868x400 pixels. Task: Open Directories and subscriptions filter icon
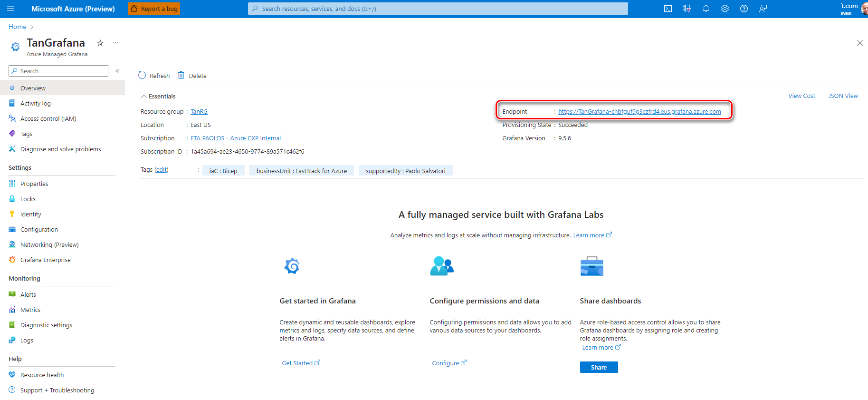coord(687,9)
